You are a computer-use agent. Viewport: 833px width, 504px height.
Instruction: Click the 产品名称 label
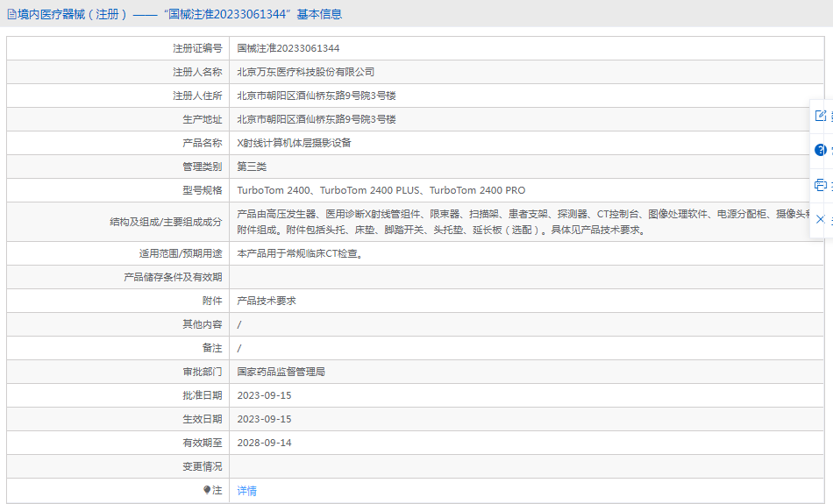click(x=203, y=143)
